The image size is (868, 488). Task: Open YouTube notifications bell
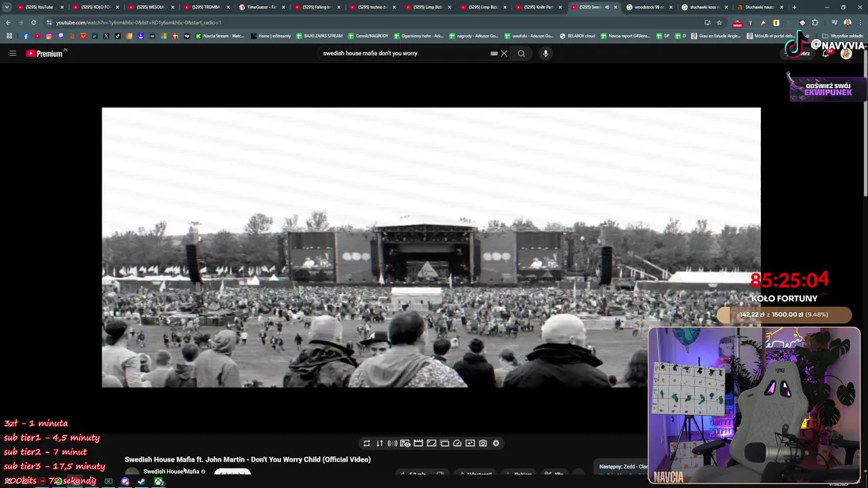[826, 54]
